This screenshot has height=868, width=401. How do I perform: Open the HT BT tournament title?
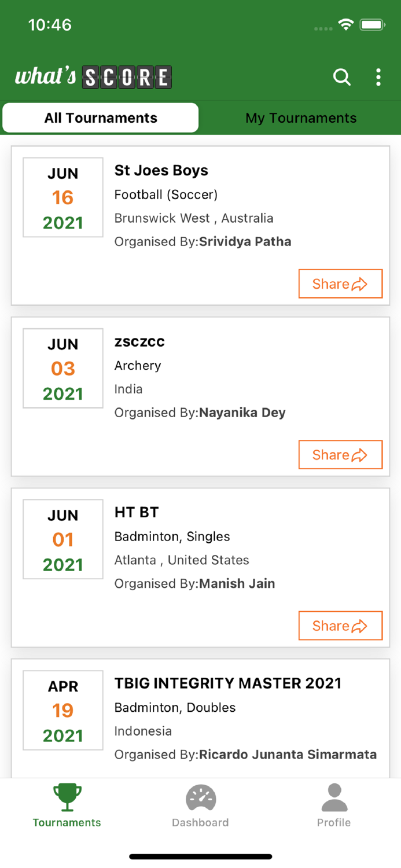[x=137, y=512]
